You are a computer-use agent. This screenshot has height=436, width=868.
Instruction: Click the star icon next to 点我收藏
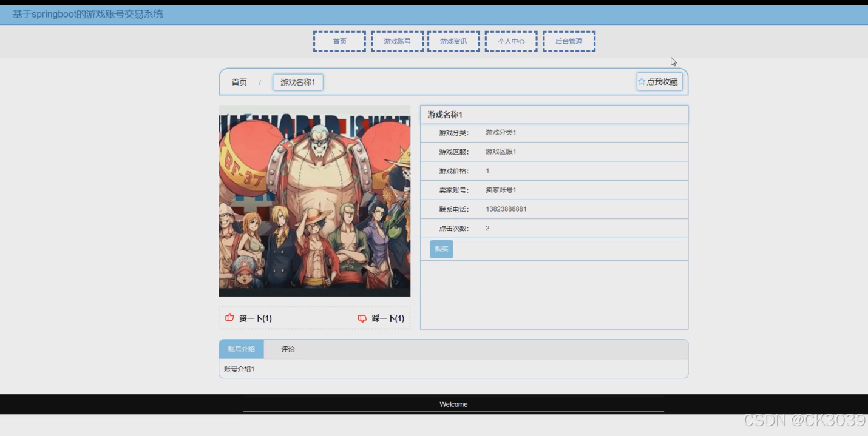[x=642, y=81]
